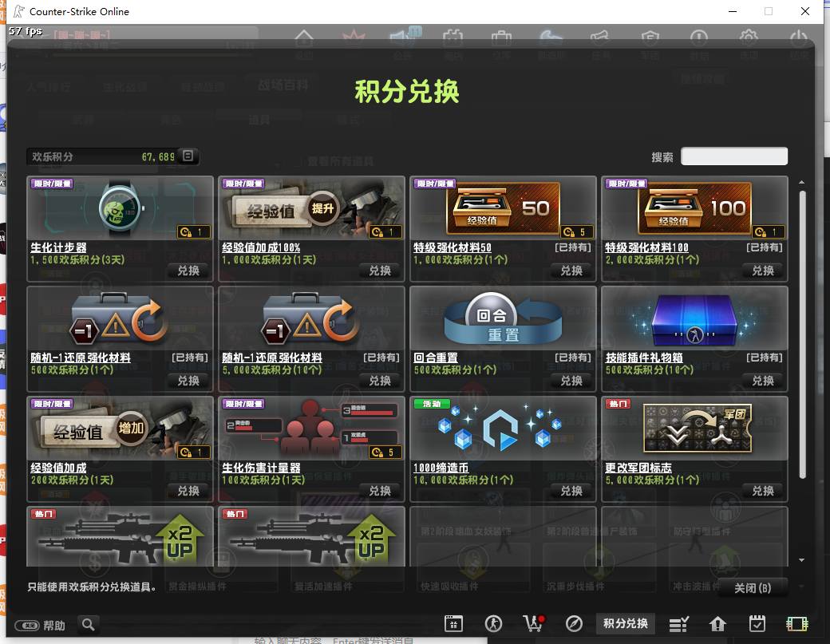Click the scroll-down arrow of item list
This screenshot has height=644, width=830.
802,560
